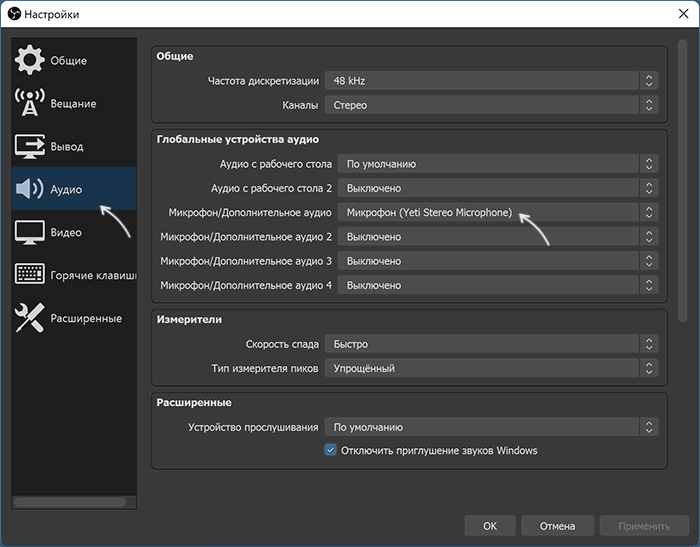This screenshot has height=547, width=700.
Task: Switch to the 'Вещание' settings tab
Action: click(x=73, y=104)
